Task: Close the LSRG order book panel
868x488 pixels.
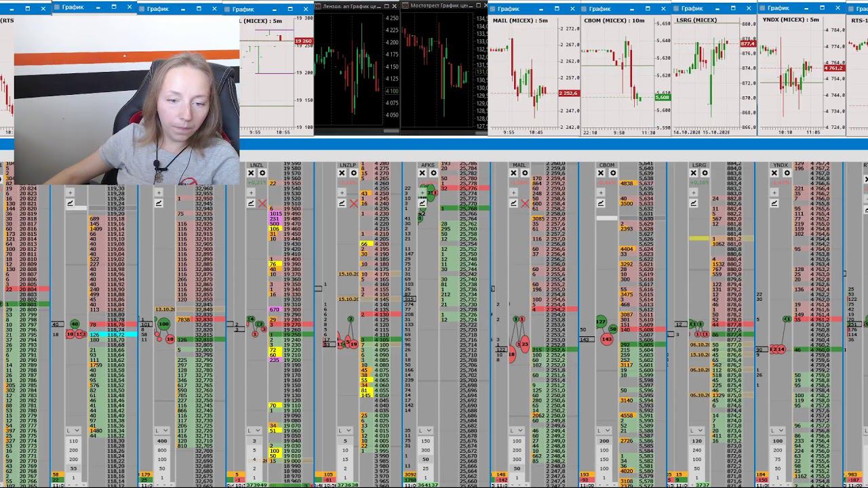Action: point(693,174)
